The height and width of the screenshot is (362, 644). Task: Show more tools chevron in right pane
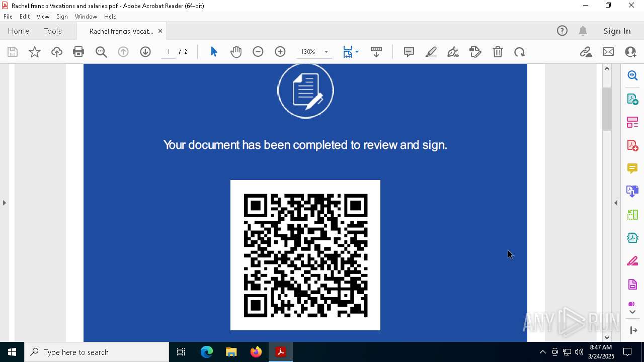tap(632, 312)
